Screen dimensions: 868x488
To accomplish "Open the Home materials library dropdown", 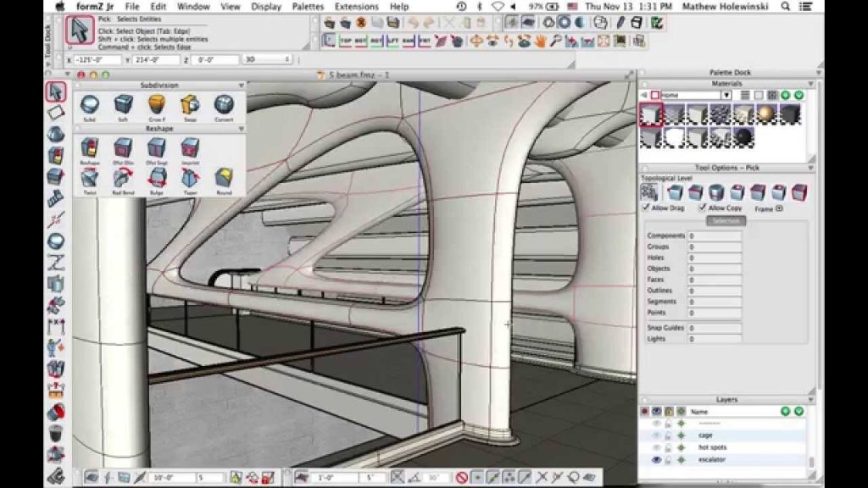I will [726, 95].
